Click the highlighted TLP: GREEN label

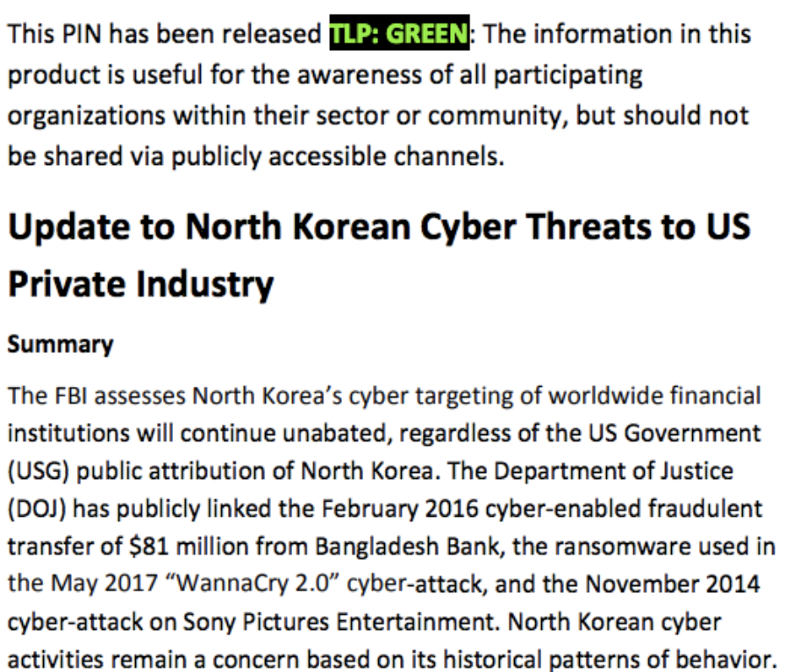point(399,34)
